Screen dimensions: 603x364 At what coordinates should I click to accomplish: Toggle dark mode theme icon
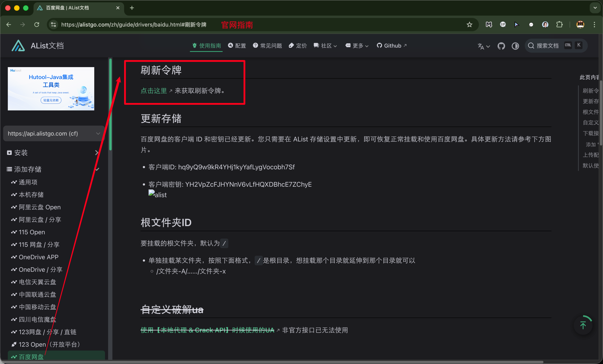coord(515,46)
